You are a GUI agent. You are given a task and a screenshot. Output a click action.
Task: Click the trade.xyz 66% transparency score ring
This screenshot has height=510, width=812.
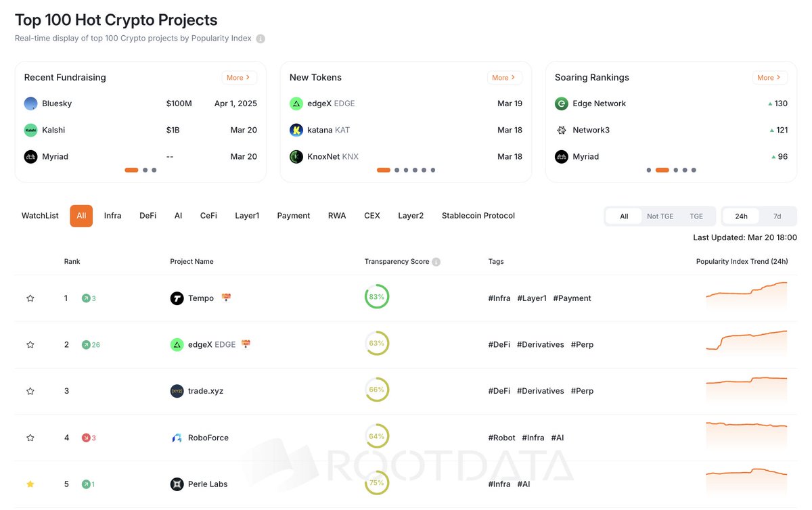click(377, 390)
